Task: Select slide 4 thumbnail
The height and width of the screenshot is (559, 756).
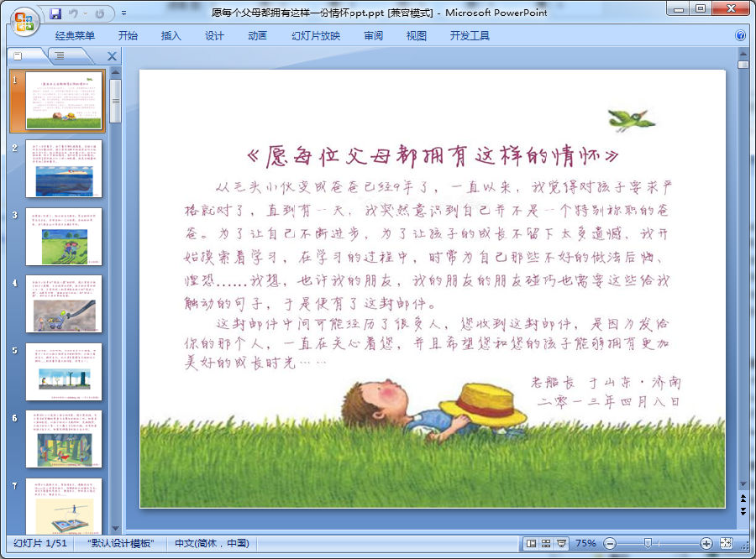Action: (64, 304)
